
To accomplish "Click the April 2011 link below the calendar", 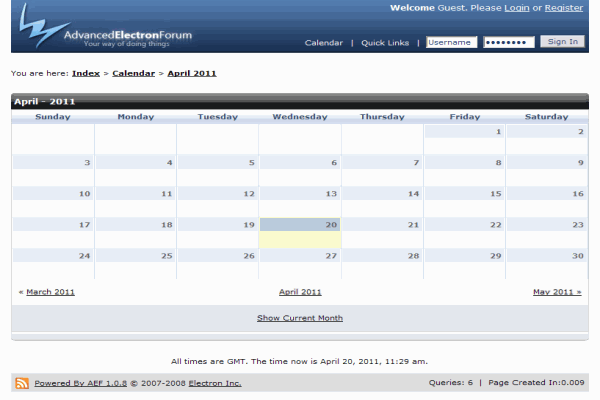I will coord(300,292).
